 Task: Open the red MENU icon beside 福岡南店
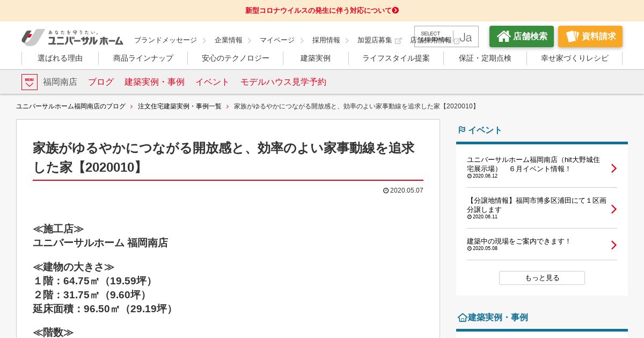[30, 82]
